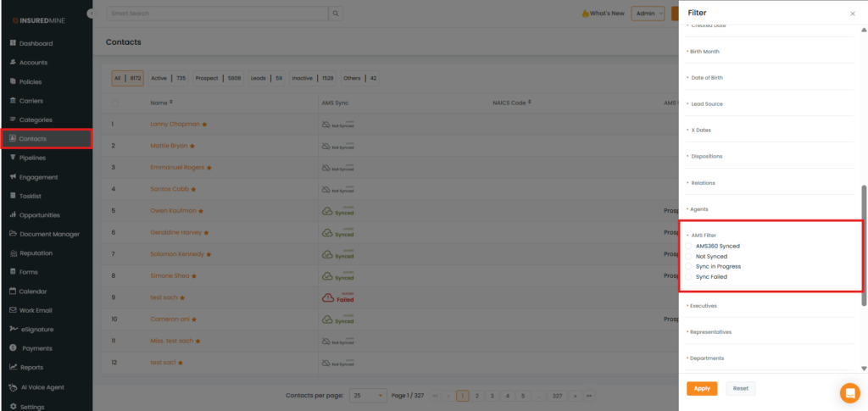Click the search magnifier icon
Screen dimensions: 868x411
coord(337,14)
